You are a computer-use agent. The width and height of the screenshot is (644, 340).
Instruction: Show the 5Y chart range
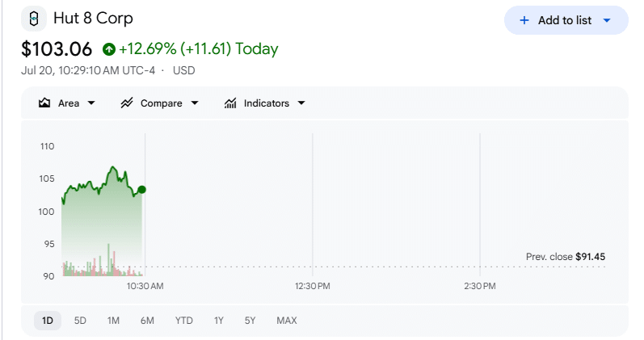[250, 321]
